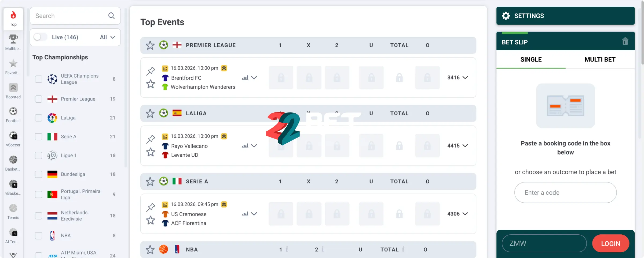Clear bet slip with trash icon
The image size is (644, 258).
pyautogui.click(x=625, y=41)
